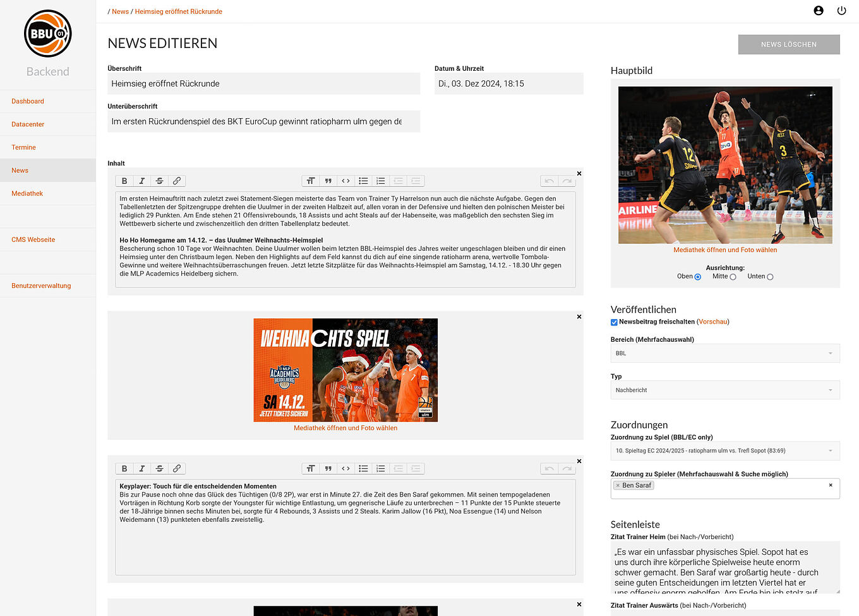Remove the Ben Saraf player tag

(x=617, y=485)
